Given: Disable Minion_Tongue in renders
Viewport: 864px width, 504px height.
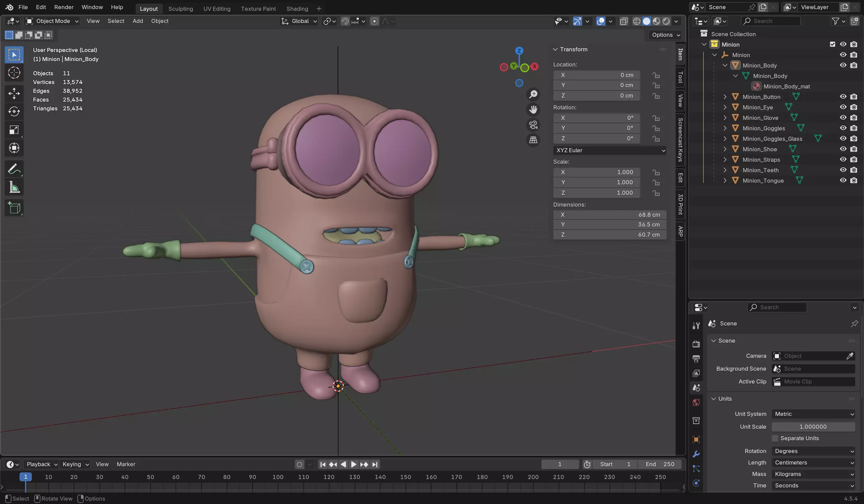Looking at the screenshot, I should pos(854,180).
